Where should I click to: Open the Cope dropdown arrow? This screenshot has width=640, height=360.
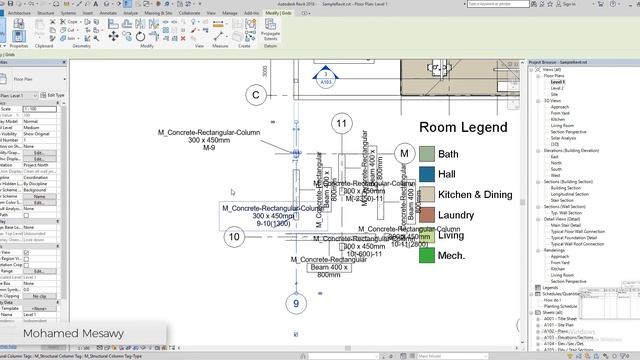80,22
